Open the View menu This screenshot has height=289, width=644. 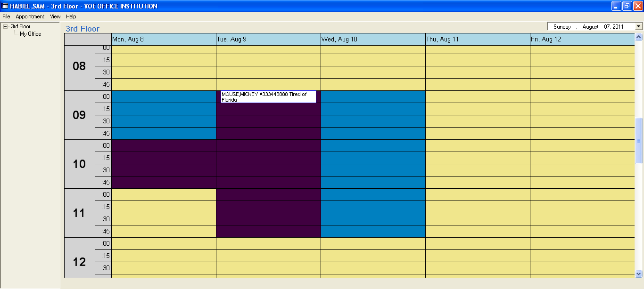click(x=56, y=16)
